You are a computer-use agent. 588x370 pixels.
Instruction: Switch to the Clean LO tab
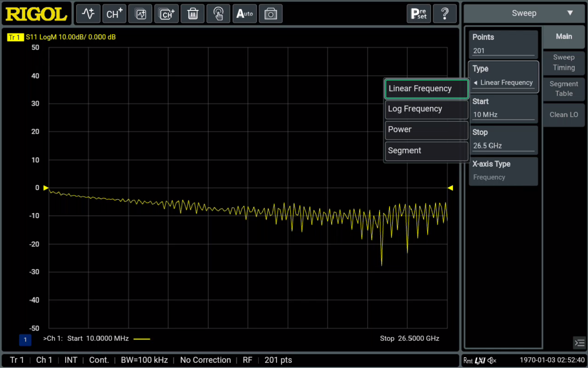pos(564,115)
